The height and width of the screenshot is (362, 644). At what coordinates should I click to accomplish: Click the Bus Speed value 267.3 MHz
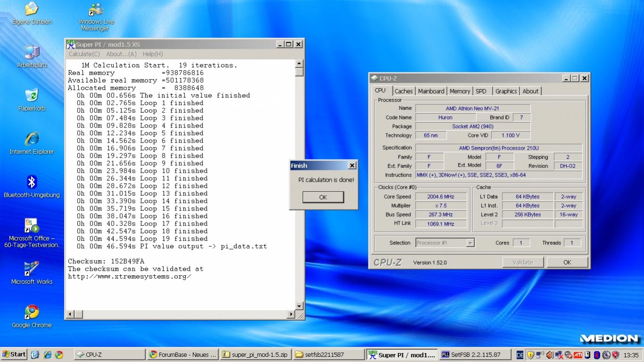coord(441,215)
